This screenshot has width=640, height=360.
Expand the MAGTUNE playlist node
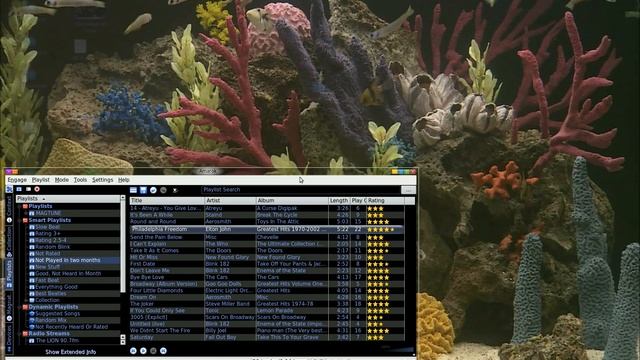[x=25, y=213]
